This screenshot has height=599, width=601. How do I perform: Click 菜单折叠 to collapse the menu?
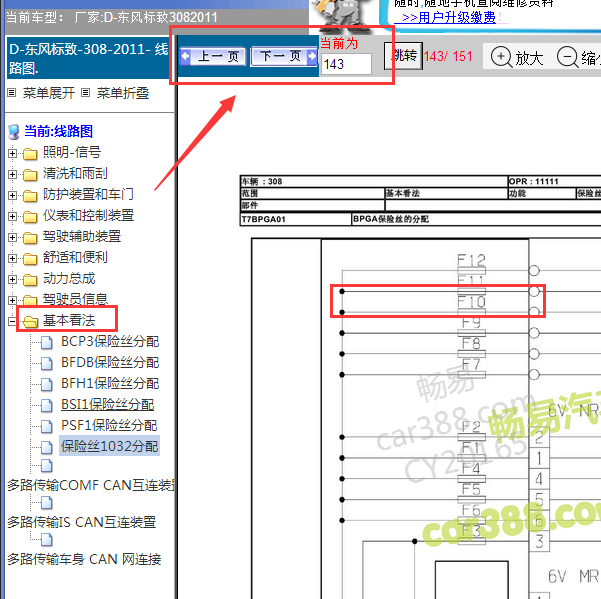123,93
